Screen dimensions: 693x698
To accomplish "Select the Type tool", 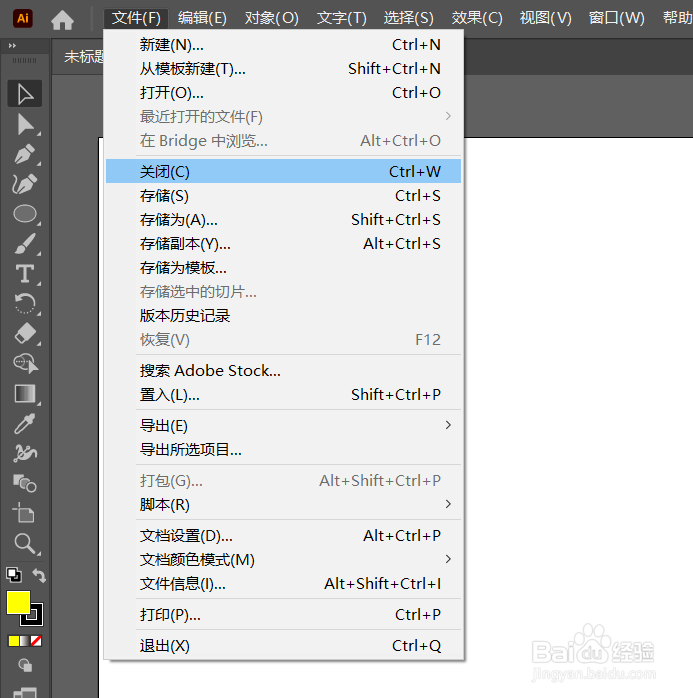I will pos(25,274).
